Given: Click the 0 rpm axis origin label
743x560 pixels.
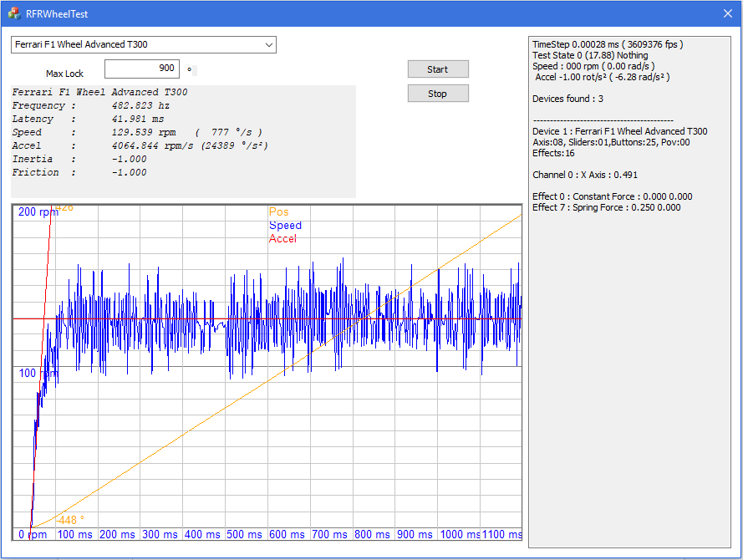Looking at the screenshot, I should 33,534.
